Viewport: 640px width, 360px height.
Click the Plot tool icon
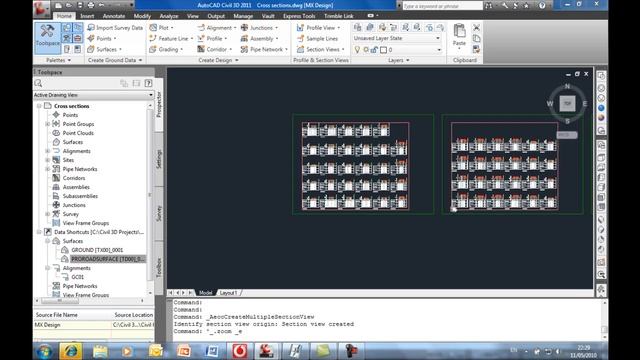153,27
